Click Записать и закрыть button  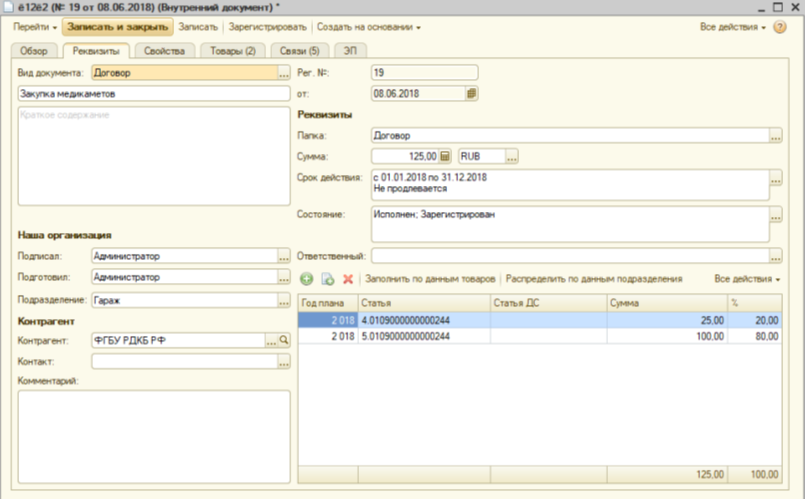(117, 27)
